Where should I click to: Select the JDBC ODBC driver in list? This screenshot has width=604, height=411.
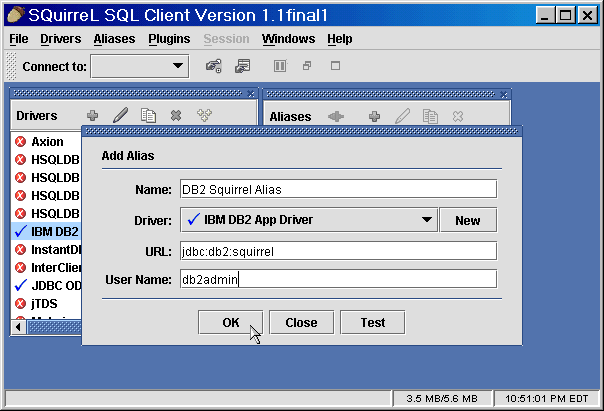(x=47, y=285)
